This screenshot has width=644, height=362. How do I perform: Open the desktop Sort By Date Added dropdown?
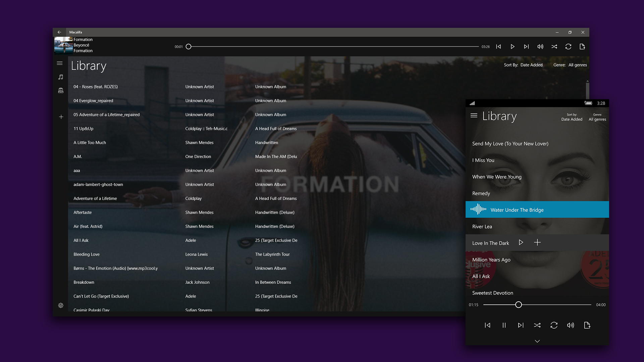pyautogui.click(x=531, y=65)
